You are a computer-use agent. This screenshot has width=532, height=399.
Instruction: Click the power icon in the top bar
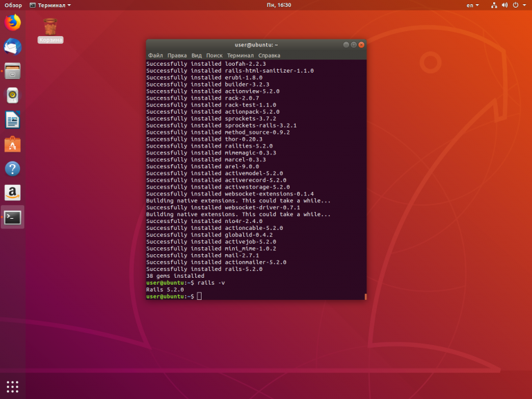click(515, 5)
